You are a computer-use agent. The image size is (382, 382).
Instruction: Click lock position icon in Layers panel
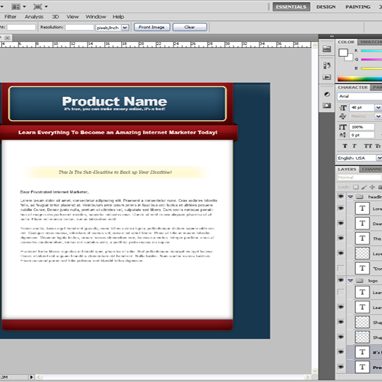372,187
